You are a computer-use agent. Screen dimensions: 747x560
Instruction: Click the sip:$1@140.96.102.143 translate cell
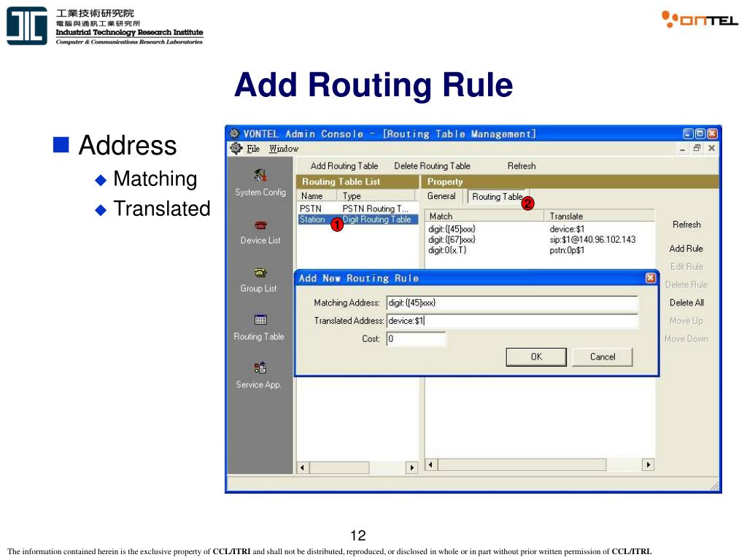coord(592,239)
